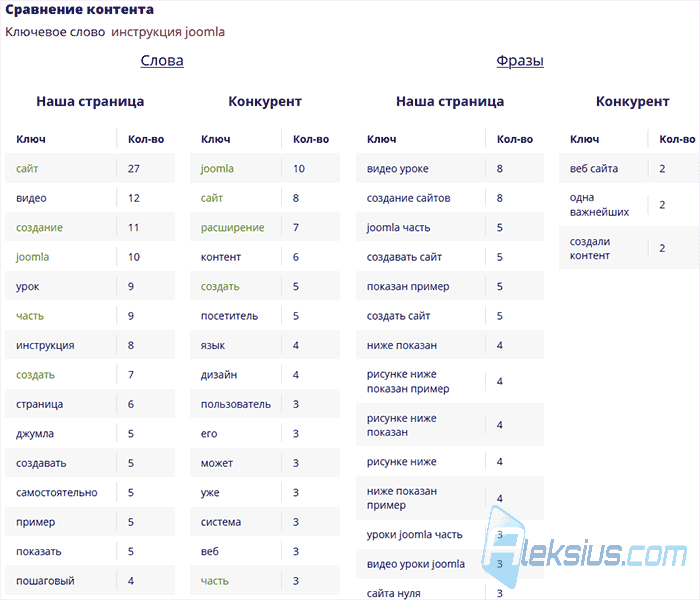700x600 pixels.
Task: Select green word 'сайт' in Наша страница
Action: click(27, 168)
